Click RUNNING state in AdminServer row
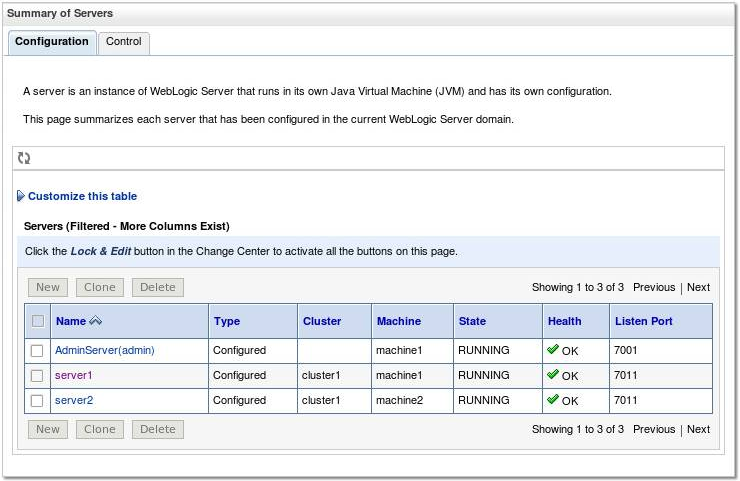This screenshot has height=481, width=740. (x=484, y=350)
